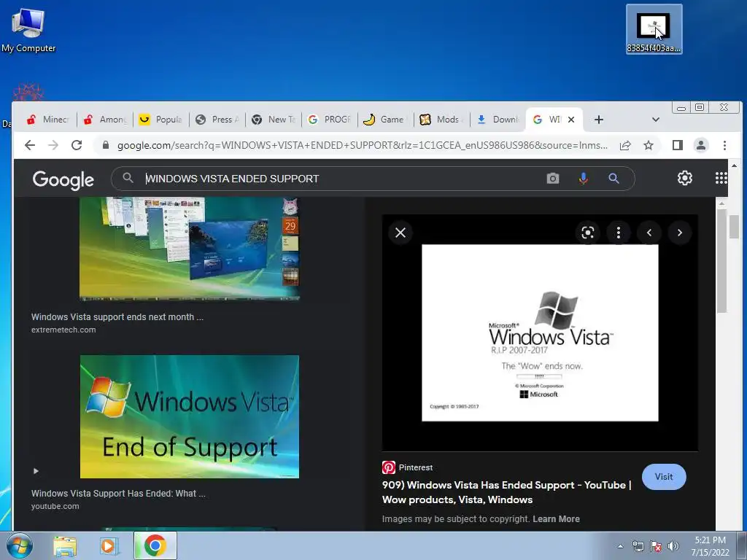
Task: Show hidden system tray icons
Action: (620, 546)
